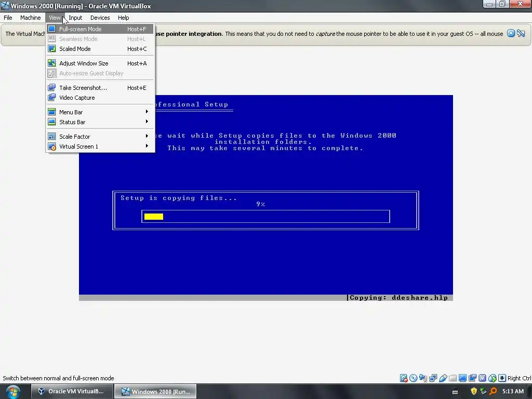
Task: Click the don't-show-again notification icon
Action: tap(521, 33)
